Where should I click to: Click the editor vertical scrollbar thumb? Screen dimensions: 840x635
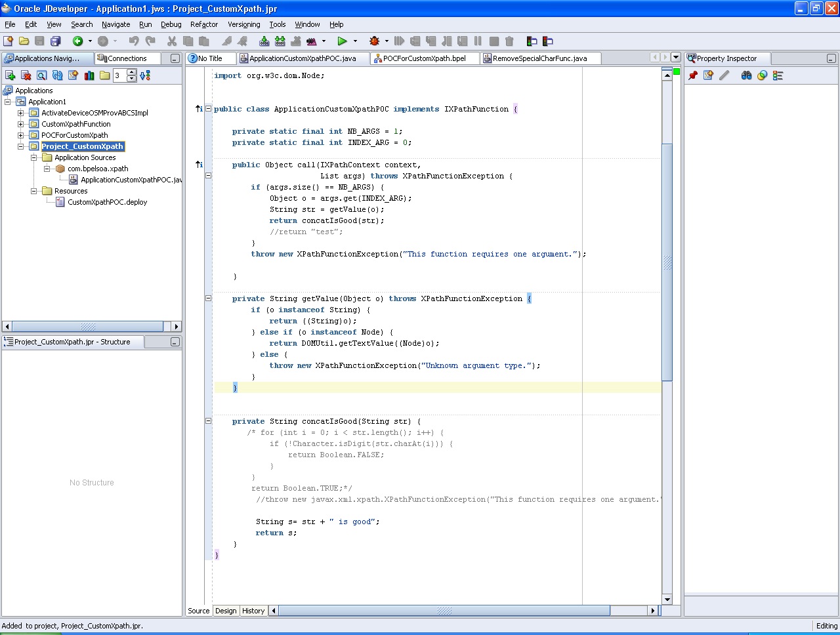coord(667,262)
